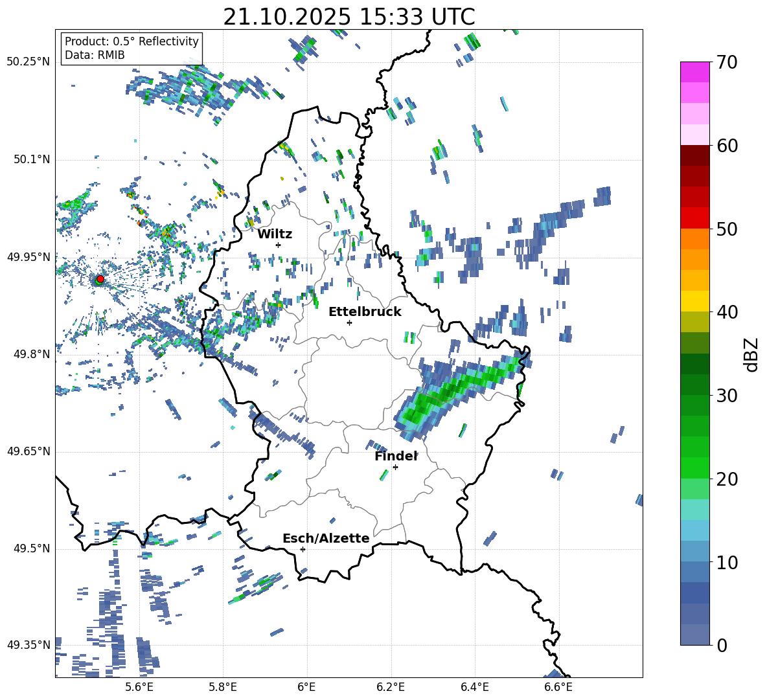Click the 20 label on the colorbar
The width and height of the screenshot is (767, 700).
(726, 479)
